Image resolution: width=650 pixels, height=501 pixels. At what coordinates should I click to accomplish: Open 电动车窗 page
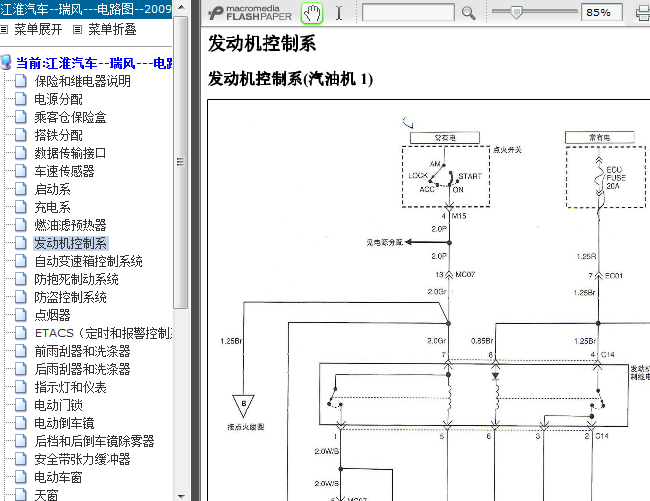pos(58,477)
